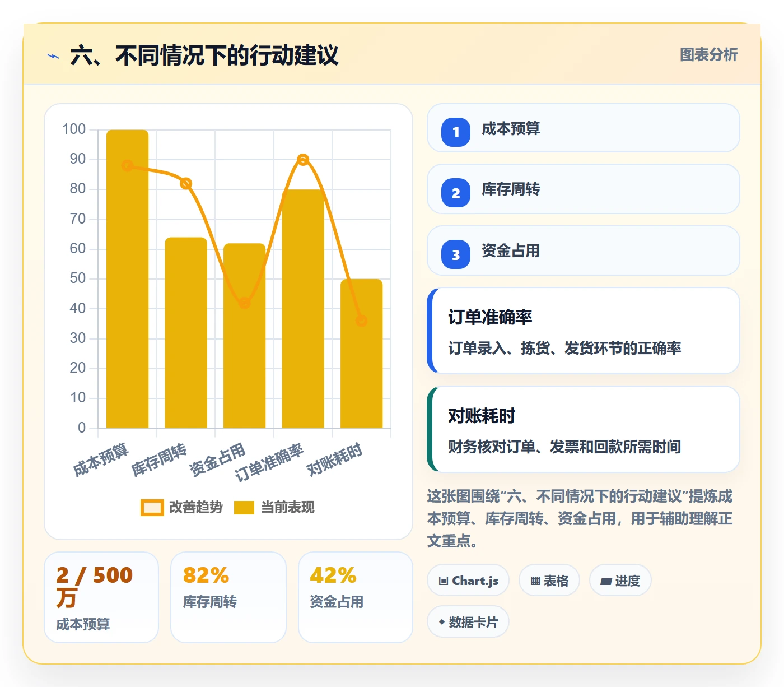Click the text 订单录入、拣货、发货环节的正确率
Viewport: 784px width, 687px height.
click(564, 348)
